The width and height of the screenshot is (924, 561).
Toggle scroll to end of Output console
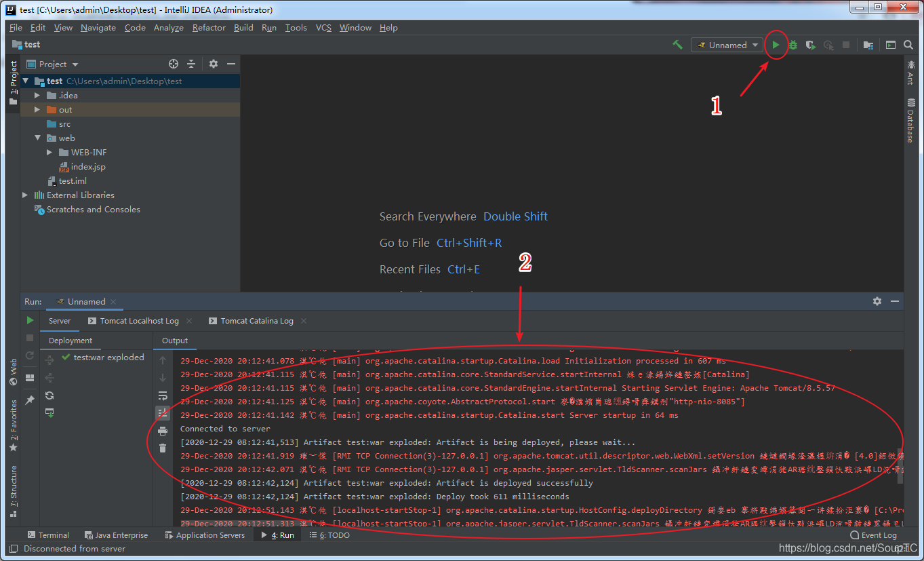pos(163,412)
